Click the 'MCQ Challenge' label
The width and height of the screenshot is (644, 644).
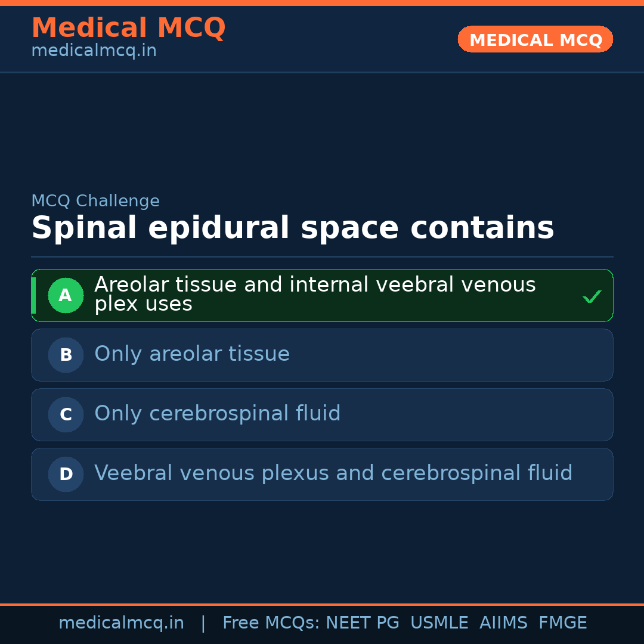tap(95, 201)
